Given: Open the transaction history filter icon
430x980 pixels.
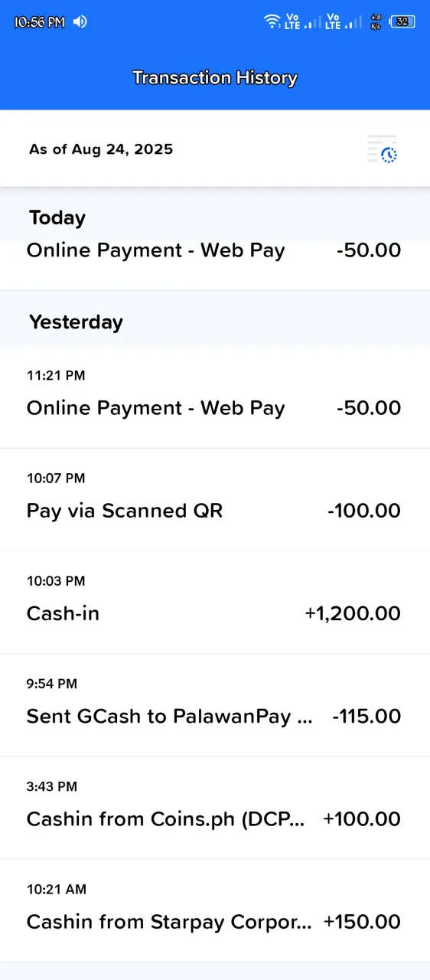Looking at the screenshot, I should (383, 149).
